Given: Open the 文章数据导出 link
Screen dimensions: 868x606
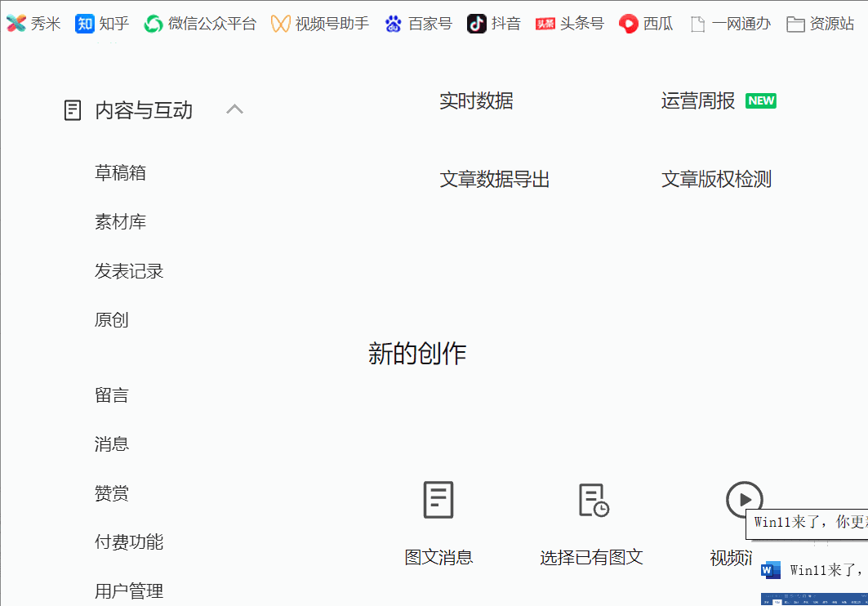Looking at the screenshot, I should point(495,180).
